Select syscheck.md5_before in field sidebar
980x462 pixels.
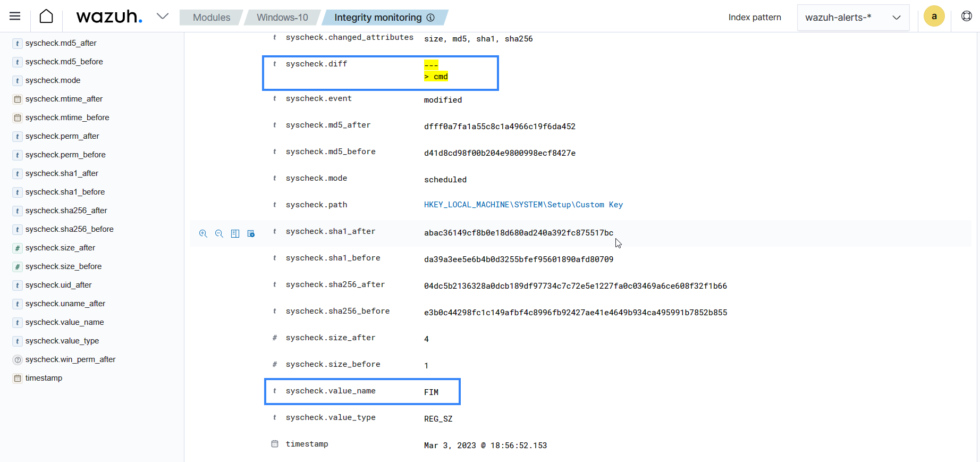64,62
